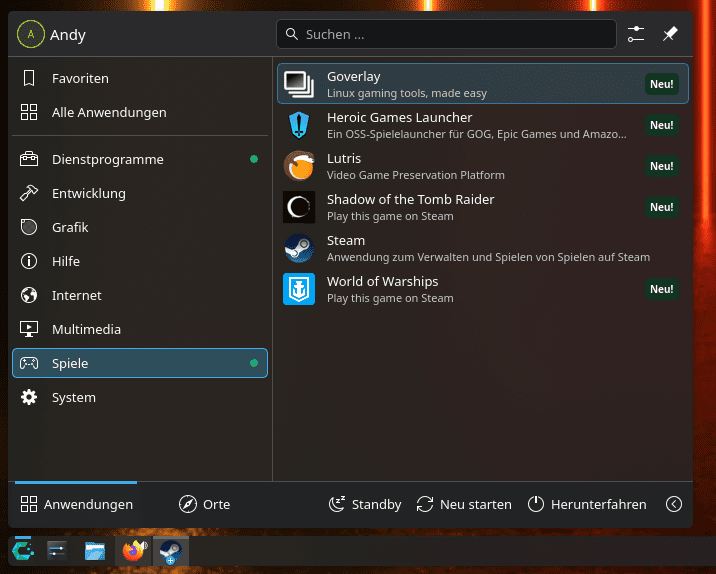716x574 pixels.
Task: Click Shadow of the Tomb Raider title
Action: coord(411,200)
